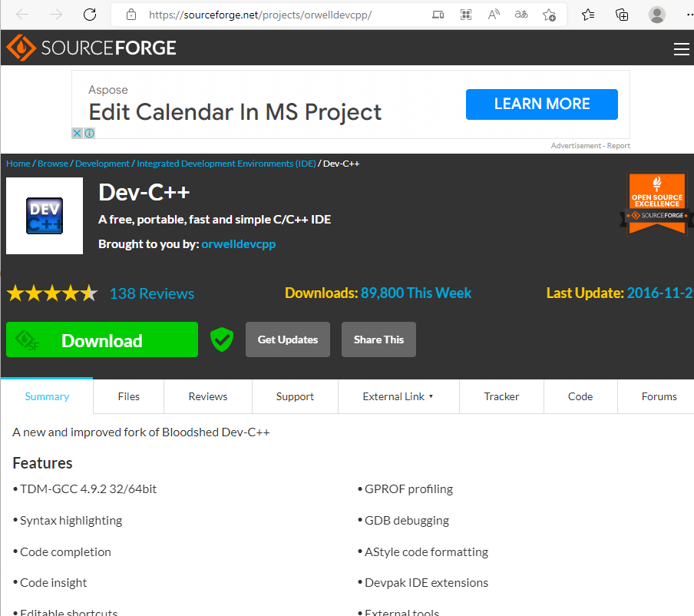The image size is (694, 616).
Task: Open the orwelldevcpp author link
Action: point(238,244)
